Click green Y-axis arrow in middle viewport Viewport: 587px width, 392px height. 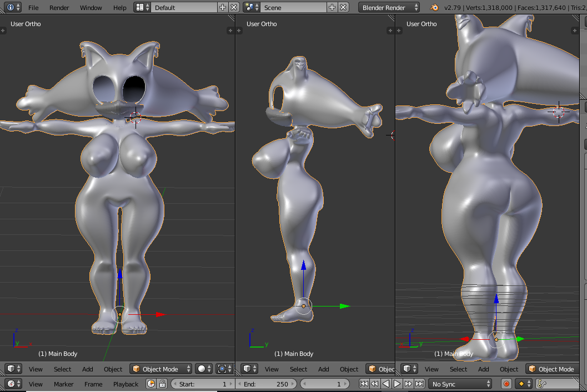pos(344,306)
